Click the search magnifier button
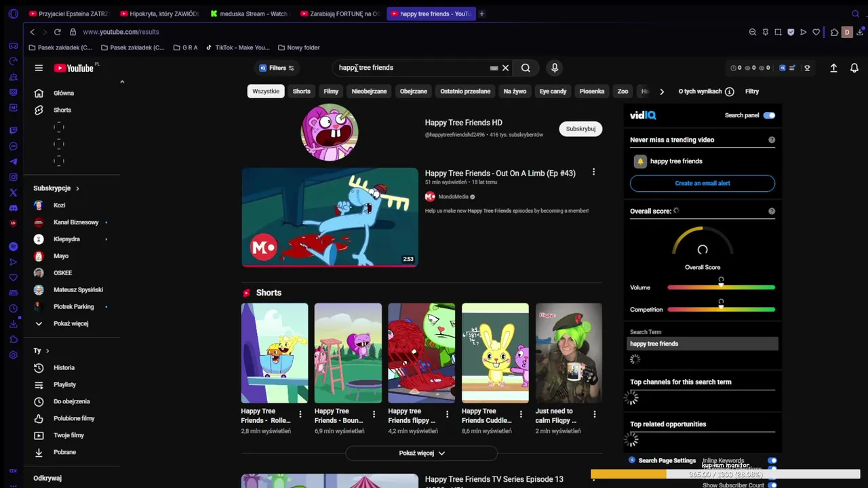868x488 pixels. [x=526, y=68]
